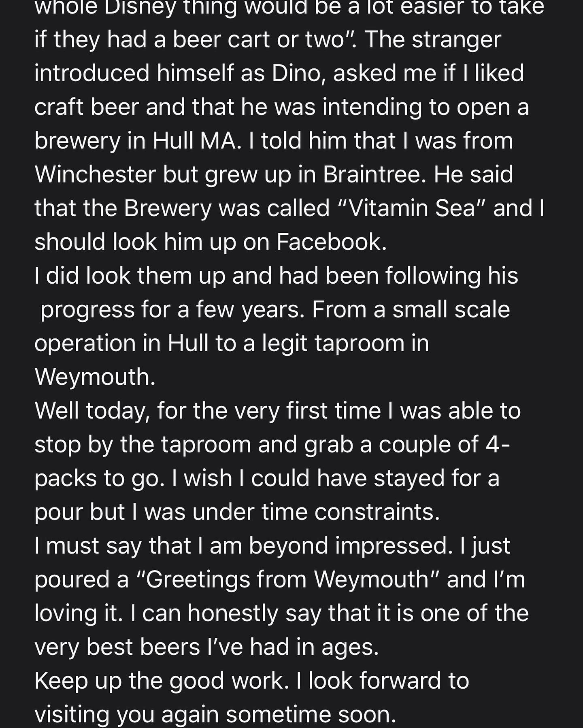Click the standalone word "Weymouth." on its own line
583x728 pixels.
[95, 377]
